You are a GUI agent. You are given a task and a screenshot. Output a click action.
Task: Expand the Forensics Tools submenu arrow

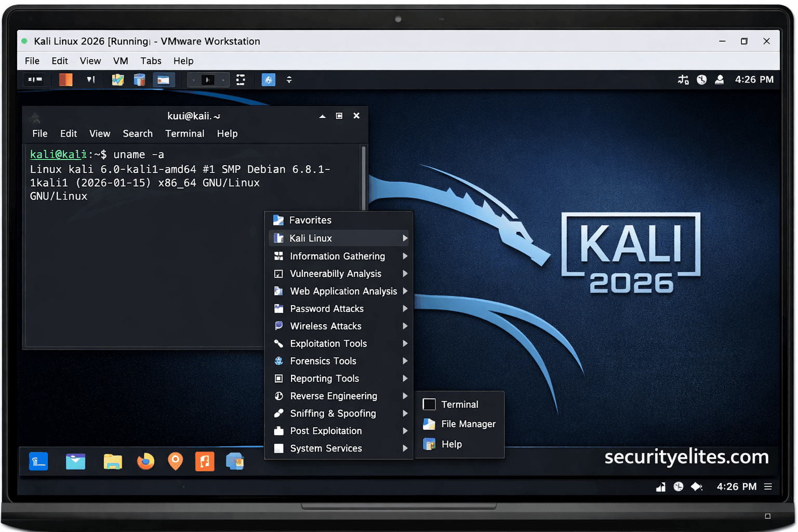pos(405,361)
